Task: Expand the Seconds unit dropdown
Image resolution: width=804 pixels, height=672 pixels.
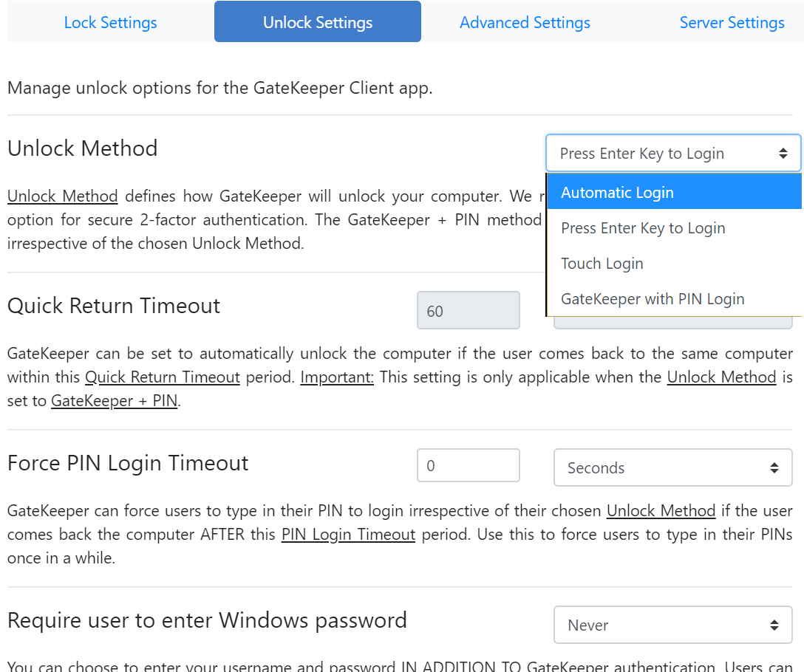Action: [672, 468]
